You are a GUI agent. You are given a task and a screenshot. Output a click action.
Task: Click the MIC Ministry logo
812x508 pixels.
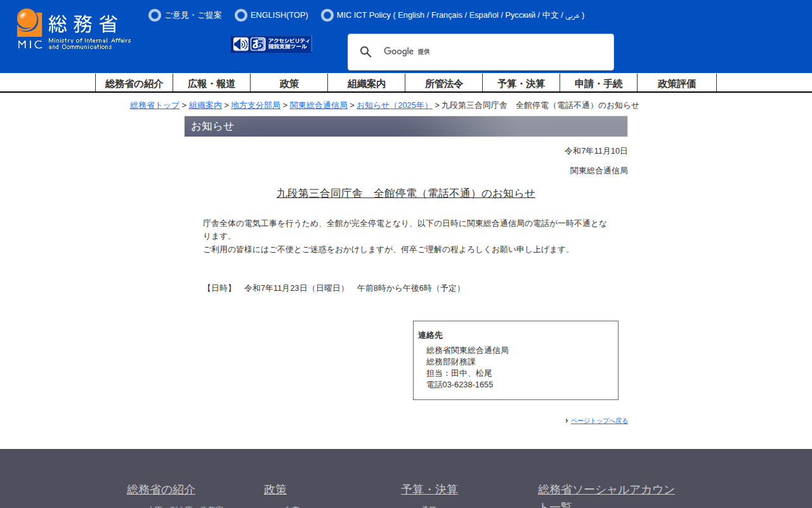[x=74, y=29]
